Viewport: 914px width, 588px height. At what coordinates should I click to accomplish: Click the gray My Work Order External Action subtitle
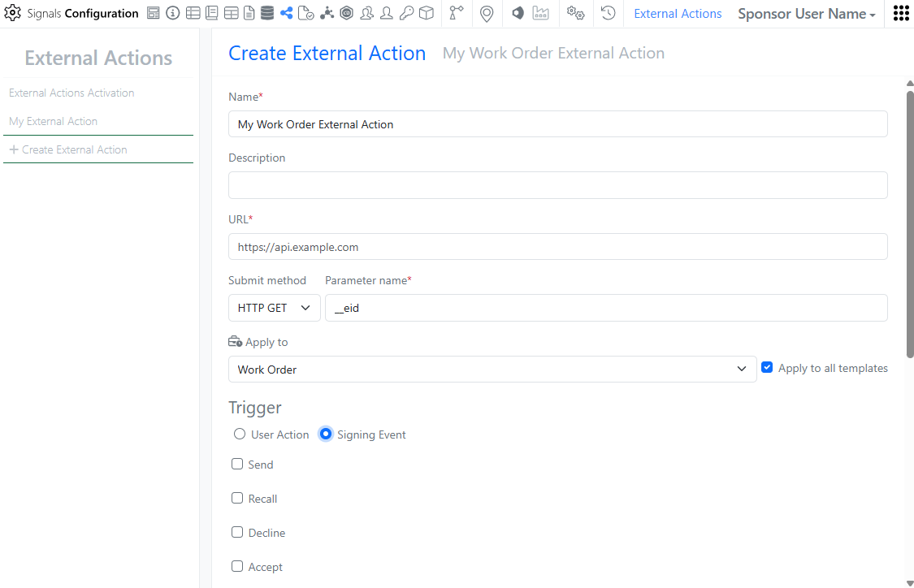coord(553,53)
